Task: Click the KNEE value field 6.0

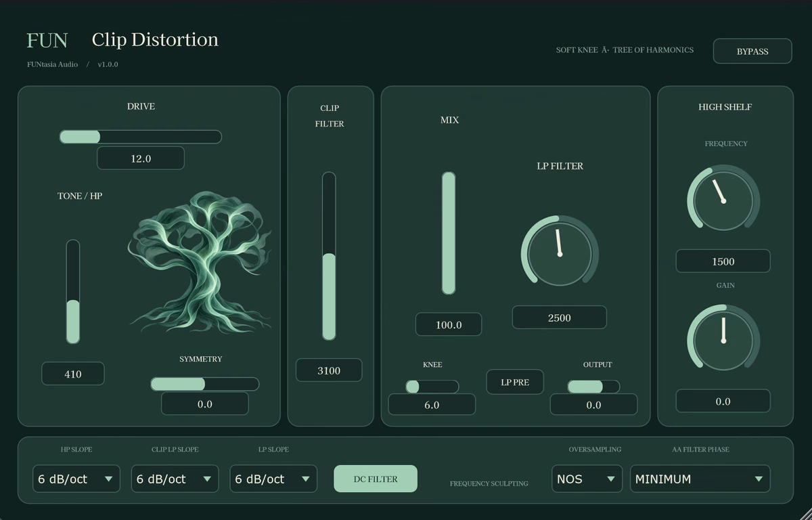Action: click(432, 404)
